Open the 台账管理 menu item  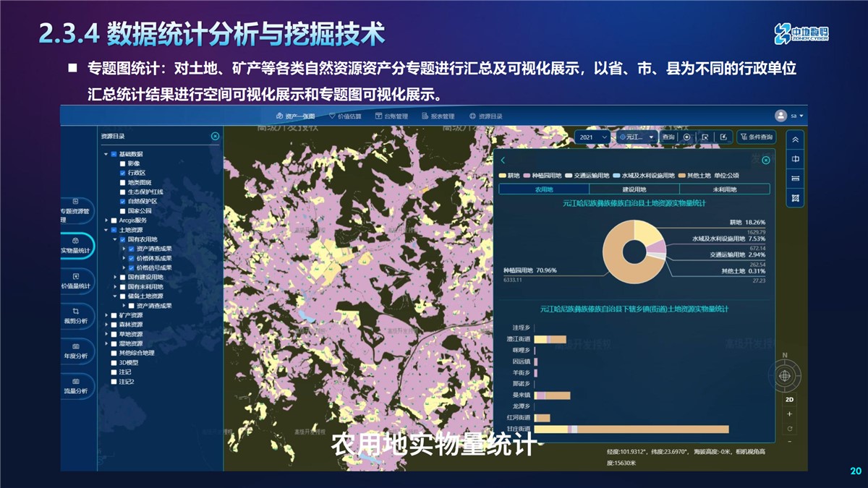tap(391, 116)
